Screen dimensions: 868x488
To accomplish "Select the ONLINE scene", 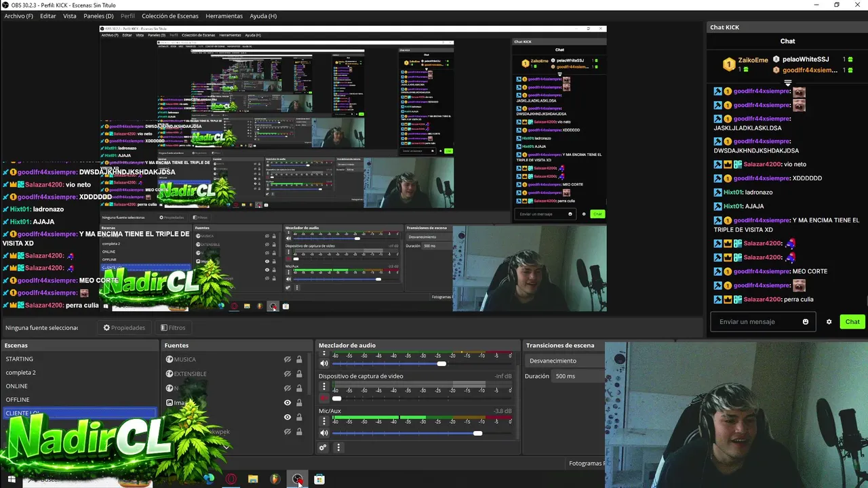I will (x=79, y=386).
